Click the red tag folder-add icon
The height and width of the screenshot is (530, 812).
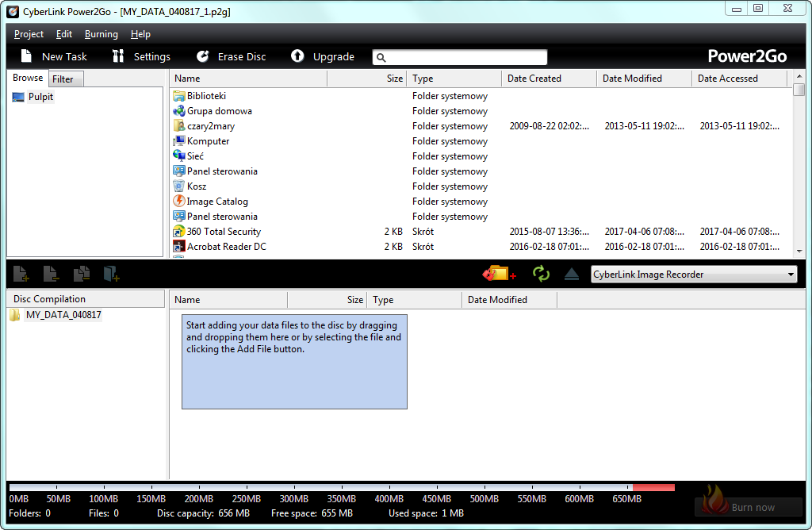[x=500, y=273]
